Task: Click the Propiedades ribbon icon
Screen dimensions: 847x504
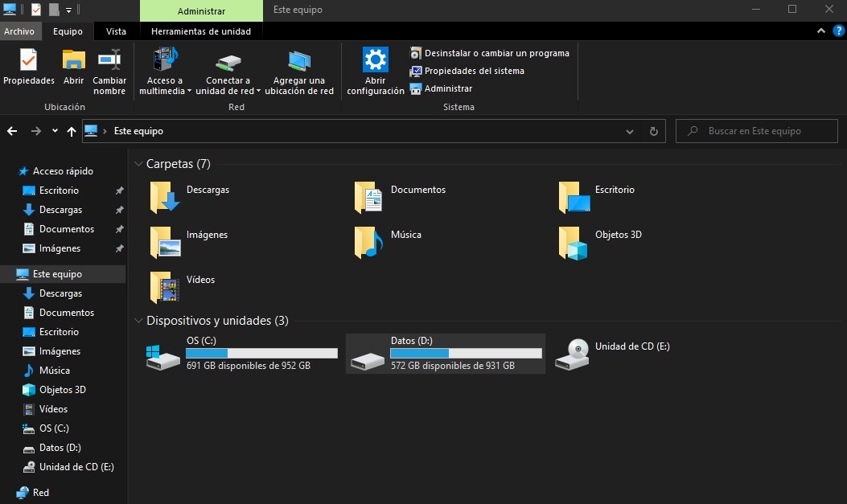Action: click(x=28, y=60)
